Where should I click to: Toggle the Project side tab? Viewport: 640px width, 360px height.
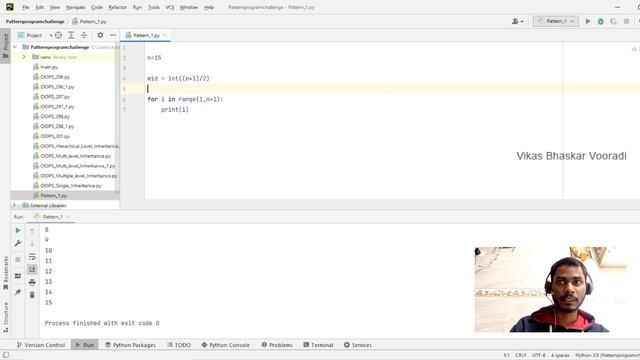click(x=5, y=46)
